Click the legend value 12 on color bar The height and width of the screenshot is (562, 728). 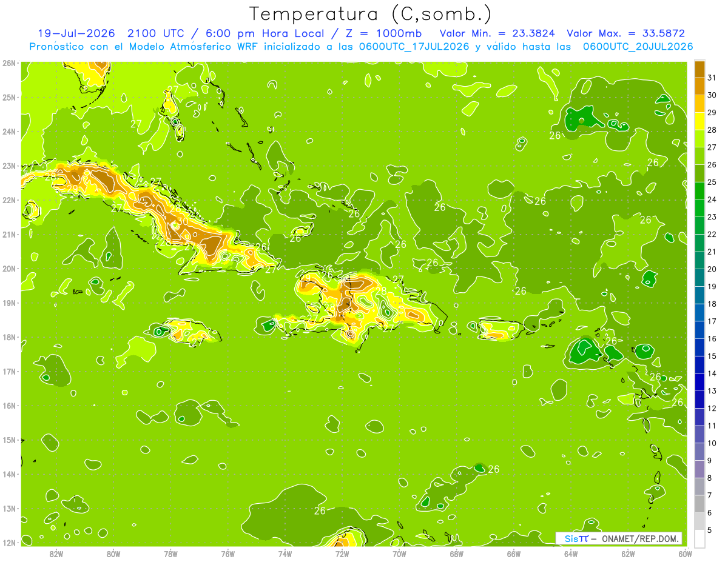coord(712,408)
